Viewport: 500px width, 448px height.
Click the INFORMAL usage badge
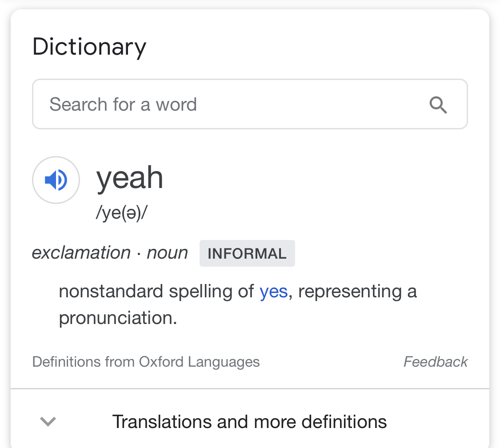point(247,254)
